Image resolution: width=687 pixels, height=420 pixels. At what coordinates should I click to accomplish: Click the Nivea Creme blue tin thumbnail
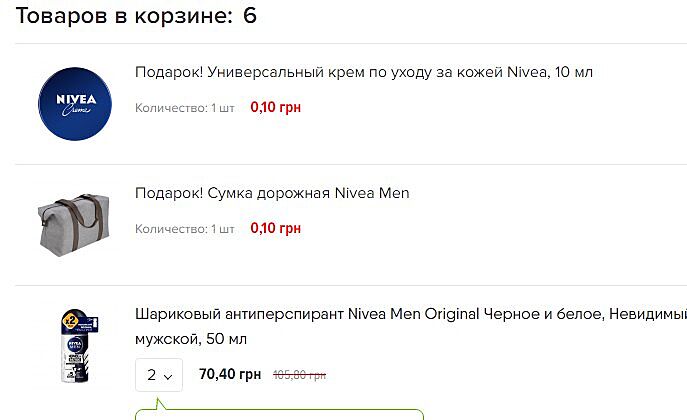point(73,103)
